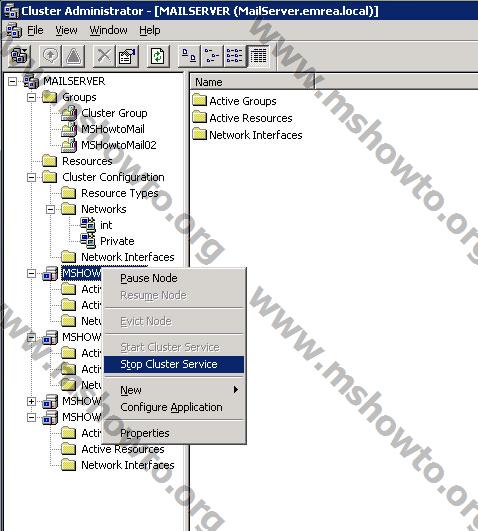
Task: Click the Delete X toolbar icon
Action: 104,56
